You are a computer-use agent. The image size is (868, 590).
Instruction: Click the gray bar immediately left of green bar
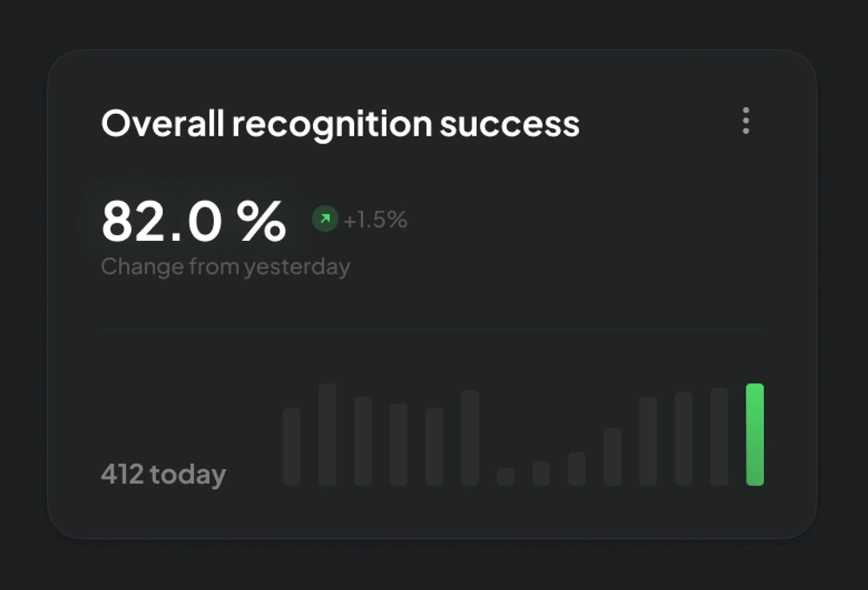[719, 437]
